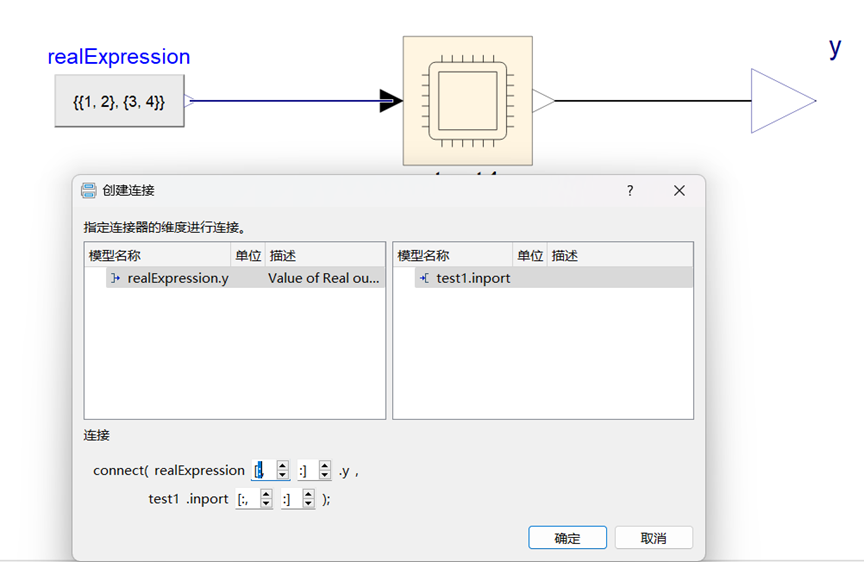Image resolution: width=864 pixels, height=562 pixels.
Task: Cancel the dialog with 取消 button
Action: point(654,538)
